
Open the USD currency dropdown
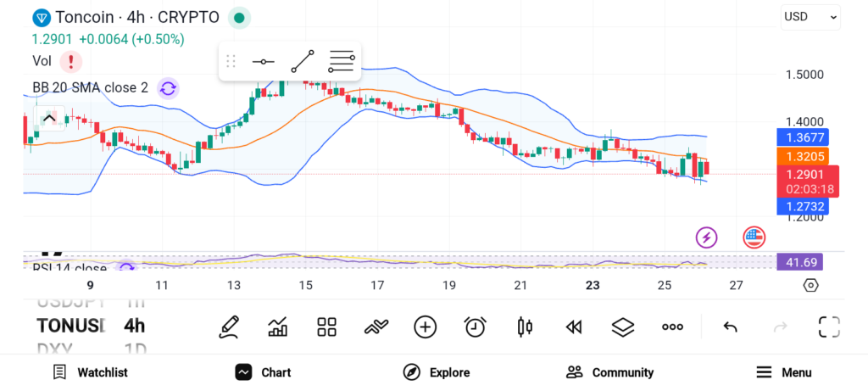[810, 16]
